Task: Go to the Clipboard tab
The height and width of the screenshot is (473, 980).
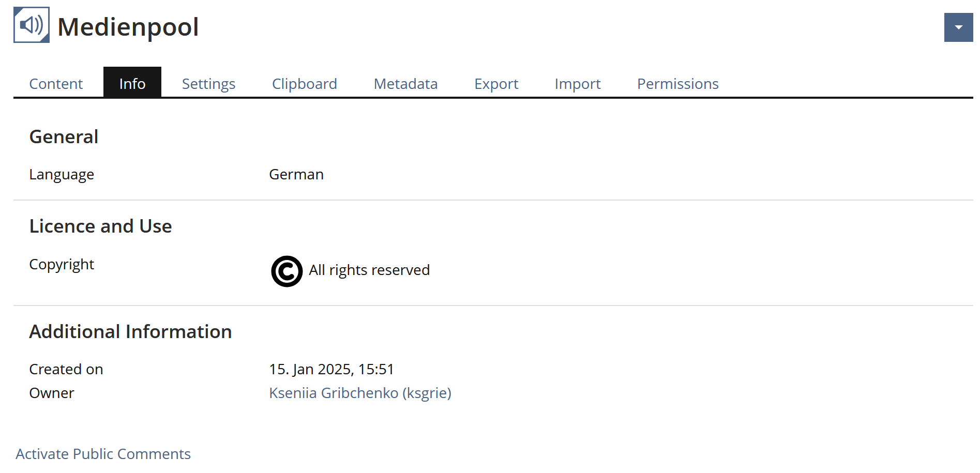Action: (x=304, y=84)
